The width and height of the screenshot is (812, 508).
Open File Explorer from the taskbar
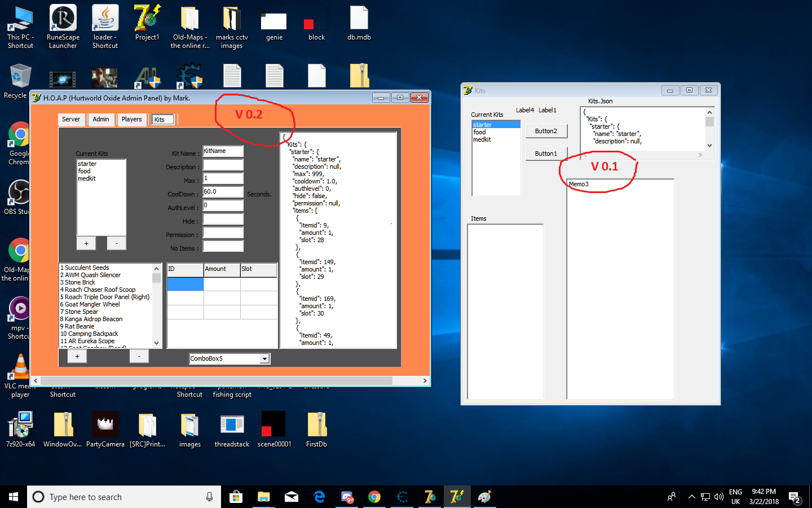pos(263,497)
